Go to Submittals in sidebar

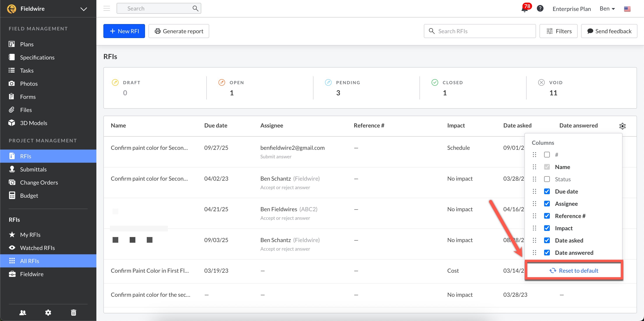point(33,169)
